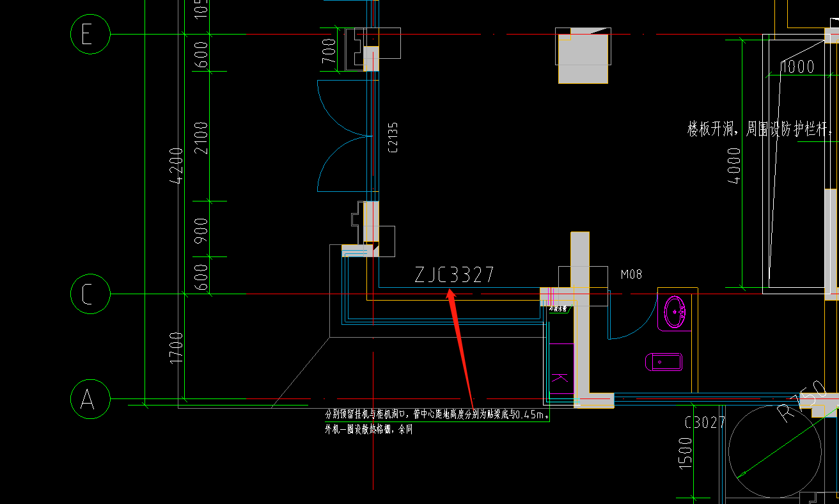Select the 4200 dimension text
This screenshot has height=504, width=839.
coord(176,166)
